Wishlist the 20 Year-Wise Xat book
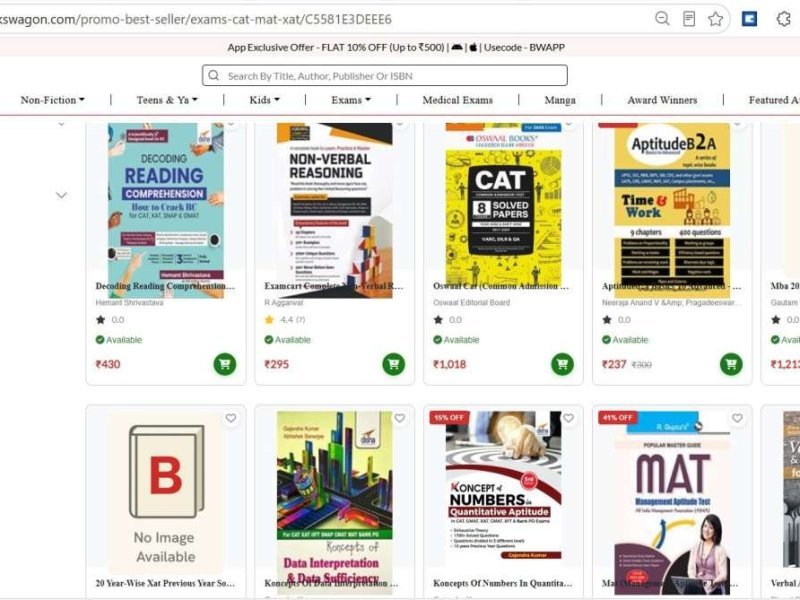Viewport: 800px width, 600px height. click(231, 418)
